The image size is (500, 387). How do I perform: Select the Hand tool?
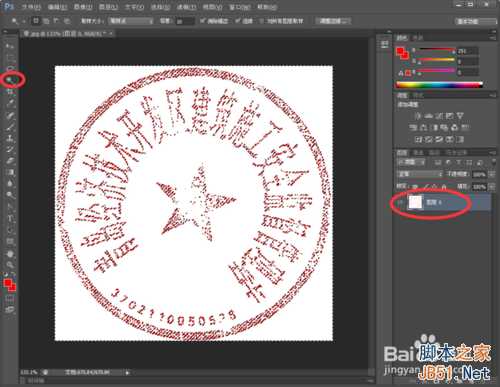10,254
